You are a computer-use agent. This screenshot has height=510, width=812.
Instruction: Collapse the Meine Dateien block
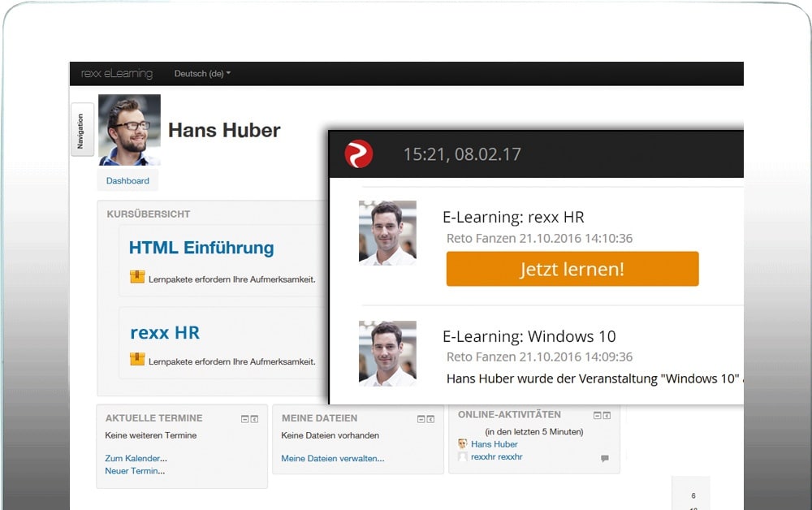point(421,419)
